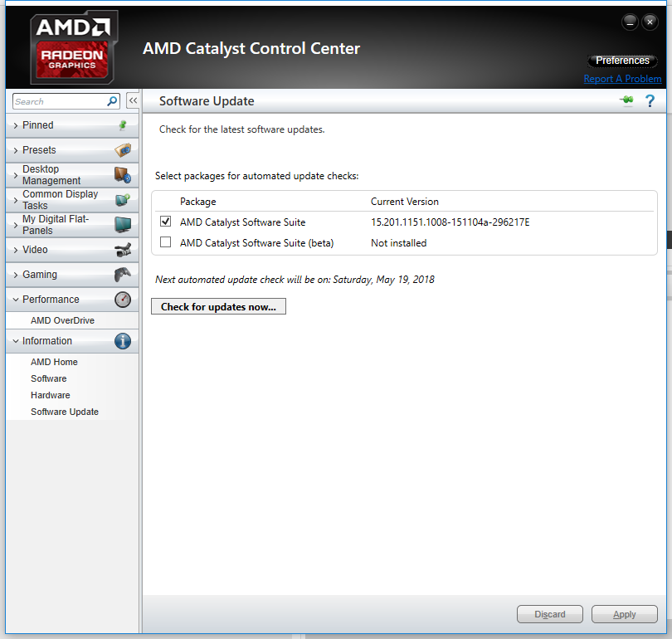
Task: Click the blue Information icon
Action: (x=123, y=341)
